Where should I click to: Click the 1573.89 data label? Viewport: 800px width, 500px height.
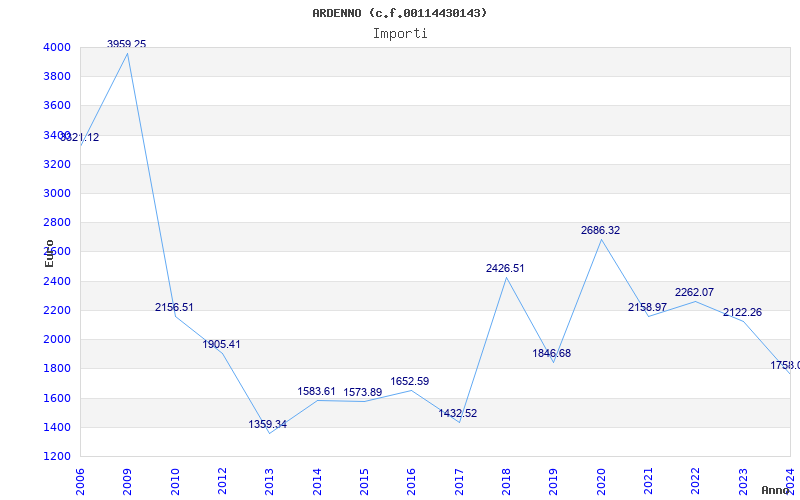click(x=363, y=392)
